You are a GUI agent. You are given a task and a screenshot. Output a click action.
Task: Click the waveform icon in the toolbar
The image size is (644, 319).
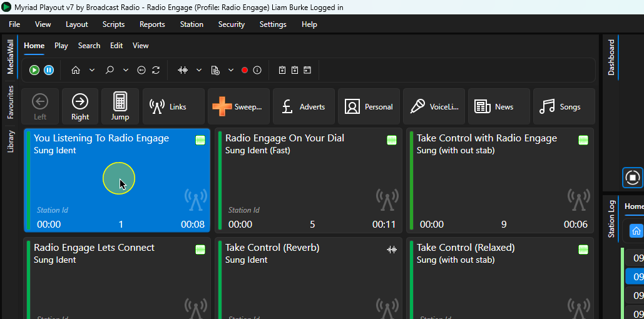(183, 70)
